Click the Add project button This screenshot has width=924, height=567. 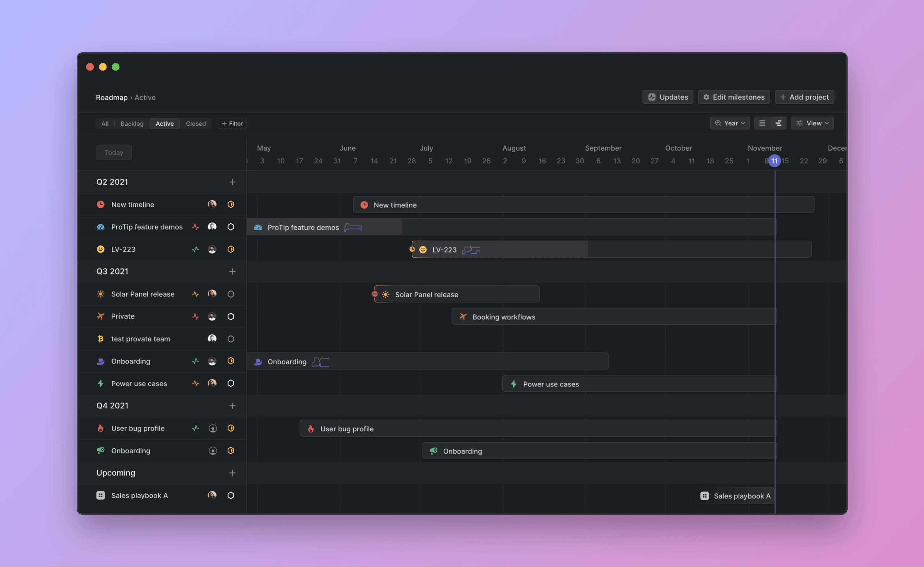pyautogui.click(x=804, y=97)
